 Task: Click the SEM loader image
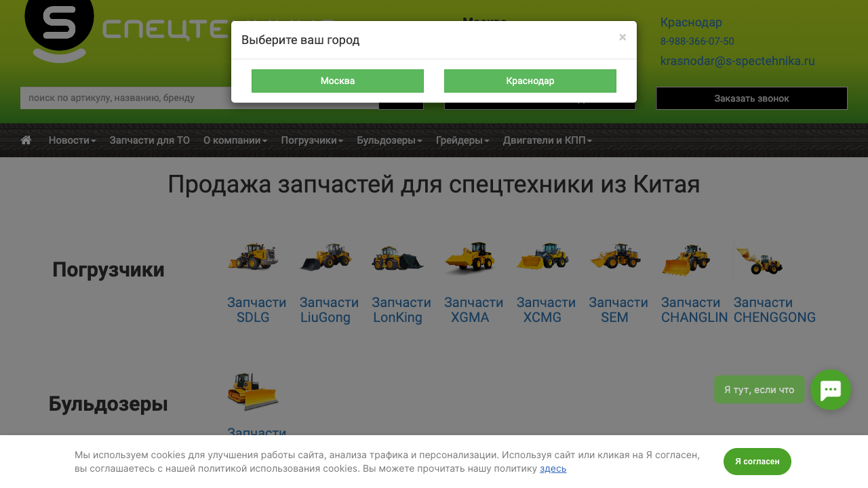(x=615, y=256)
